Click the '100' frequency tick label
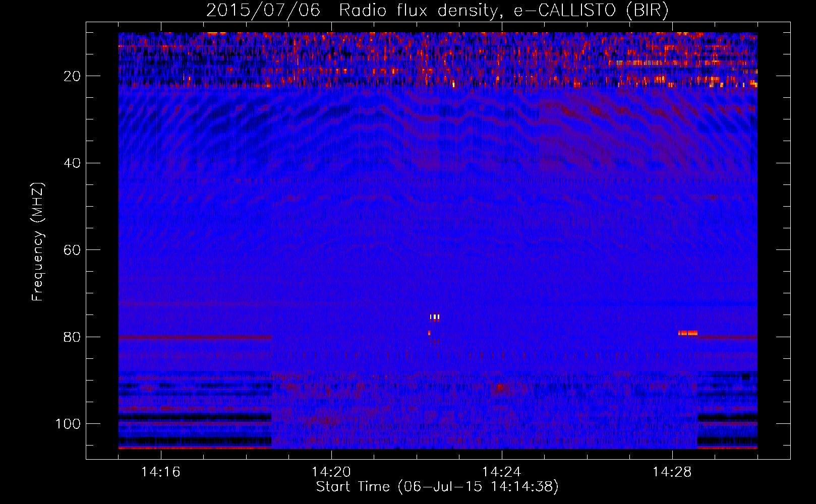 (x=68, y=424)
